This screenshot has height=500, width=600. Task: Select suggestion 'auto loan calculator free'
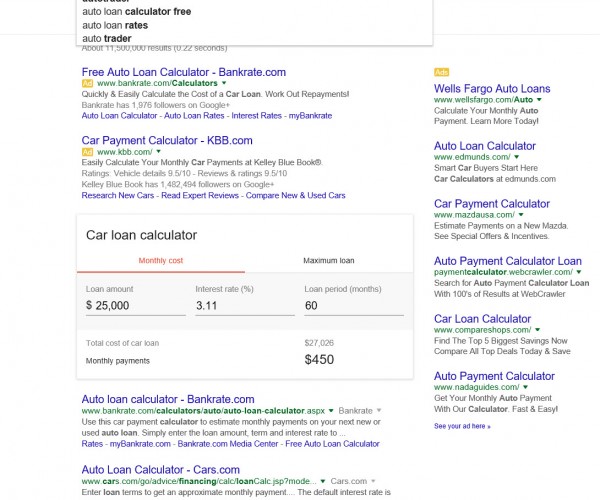[x=137, y=11]
